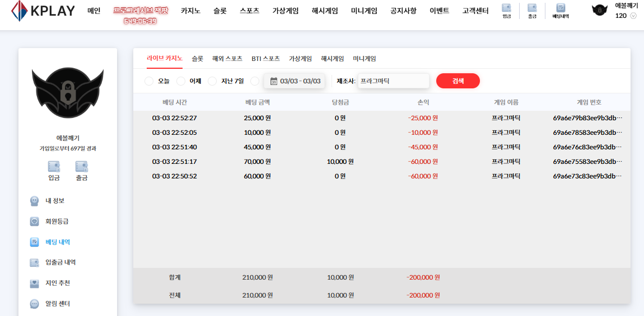The height and width of the screenshot is (316, 644).
Task: Open 알림 센터 notification center in sidebar
Action: [57, 304]
